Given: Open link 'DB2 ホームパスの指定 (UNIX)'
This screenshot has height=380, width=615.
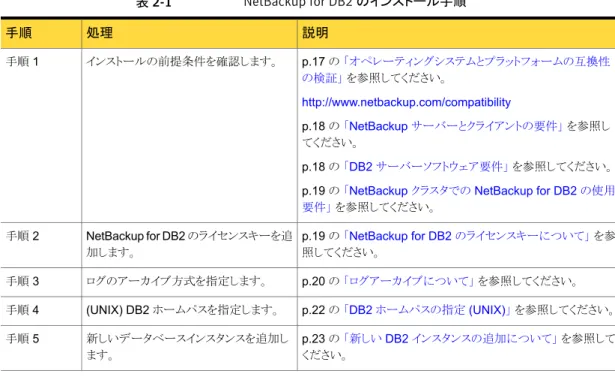Looking at the screenshot, I should click(x=427, y=310).
